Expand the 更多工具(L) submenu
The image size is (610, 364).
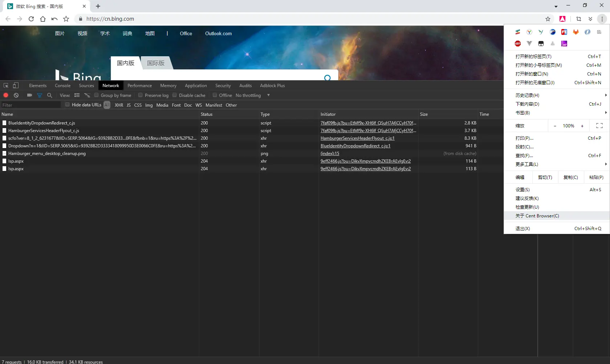(x=557, y=164)
